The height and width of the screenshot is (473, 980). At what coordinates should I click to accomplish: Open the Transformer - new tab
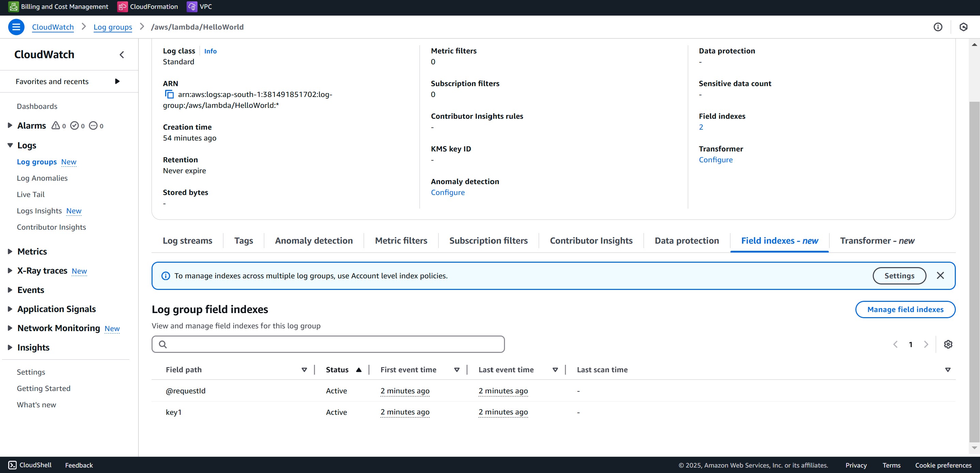[877, 240]
